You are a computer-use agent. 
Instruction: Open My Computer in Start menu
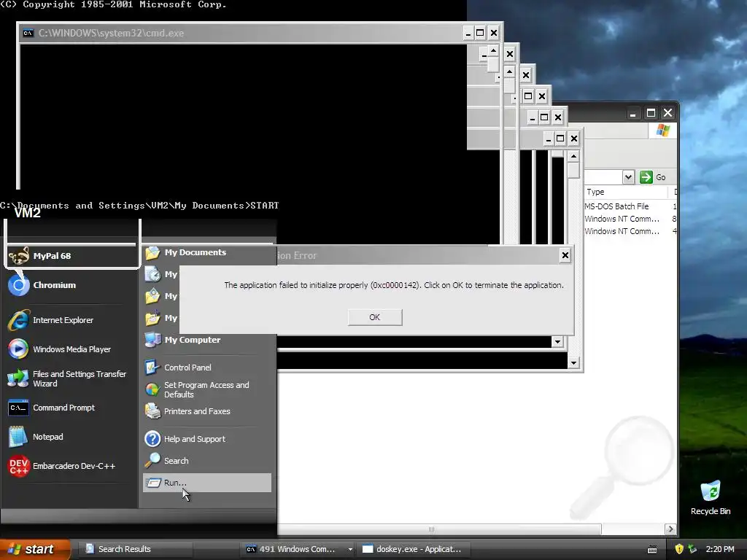coord(207,340)
